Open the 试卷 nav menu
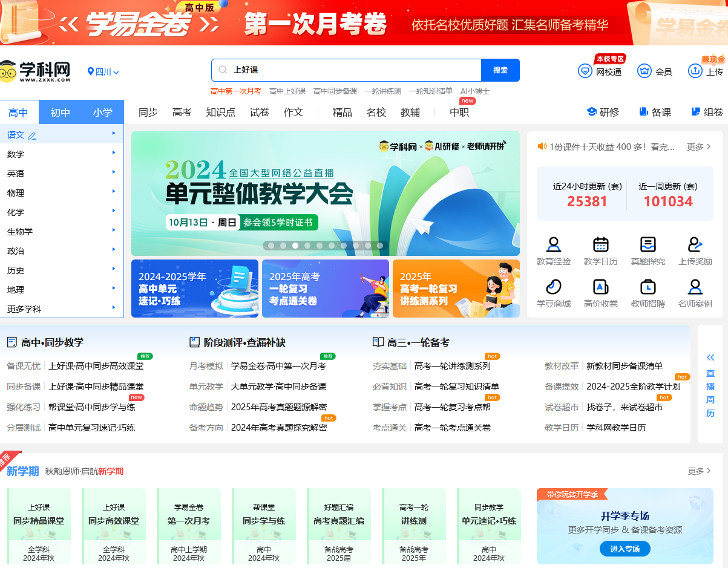The height and width of the screenshot is (568, 728). tap(260, 112)
